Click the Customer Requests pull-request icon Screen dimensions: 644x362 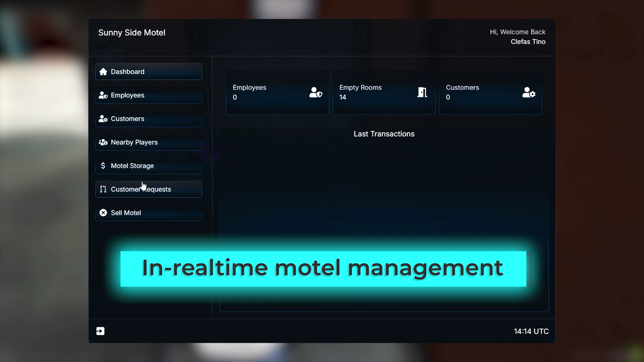(103, 189)
